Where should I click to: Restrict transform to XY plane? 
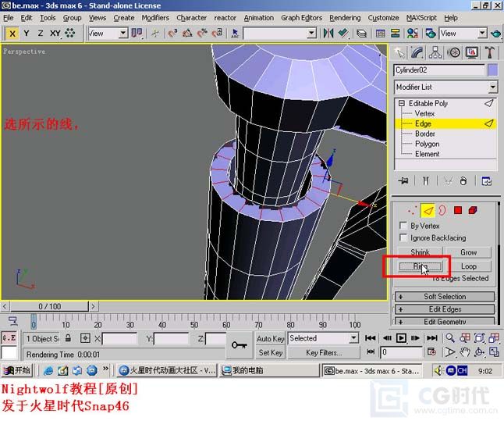[x=55, y=33]
